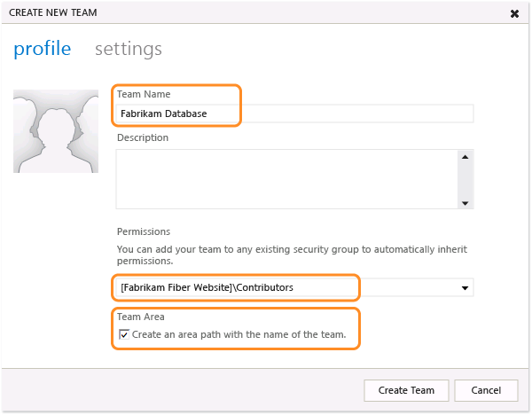
Task: Click the Permissions heading label
Action: tap(144, 231)
